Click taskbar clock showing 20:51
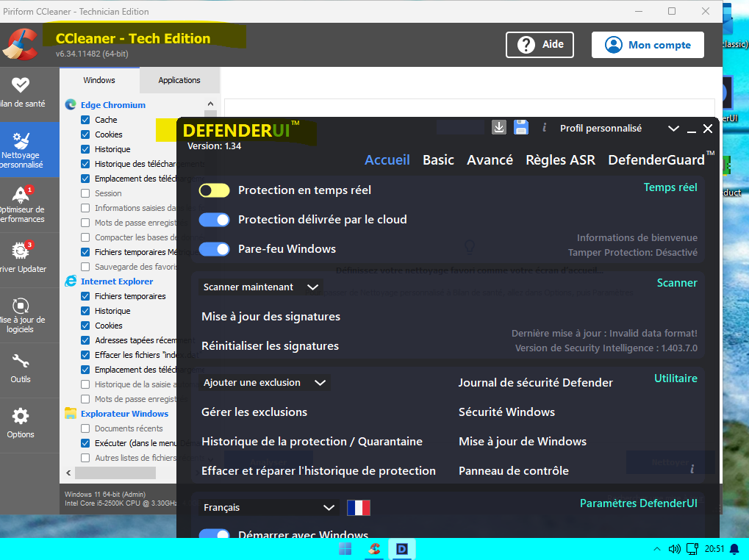This screenshot has width=749, height=560. click(x=714, y=549)
